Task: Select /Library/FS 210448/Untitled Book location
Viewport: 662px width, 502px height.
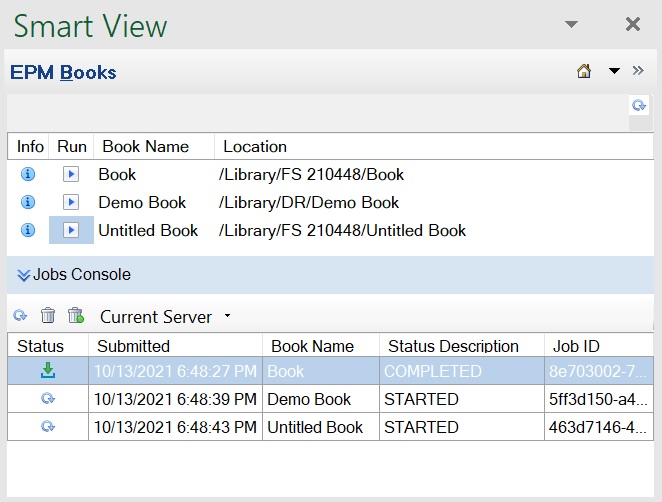Action: (342, 231)
